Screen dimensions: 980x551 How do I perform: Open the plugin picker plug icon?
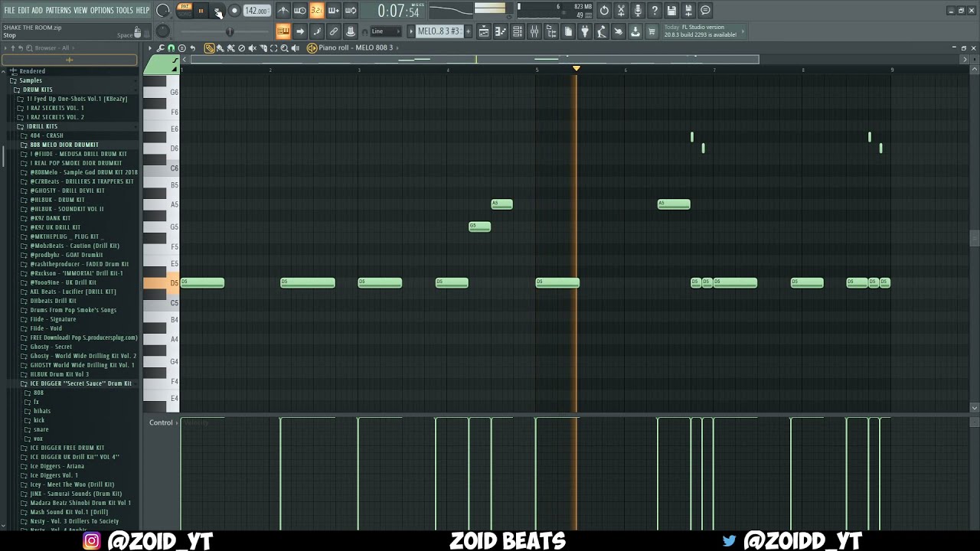click(x=585, y=31)
